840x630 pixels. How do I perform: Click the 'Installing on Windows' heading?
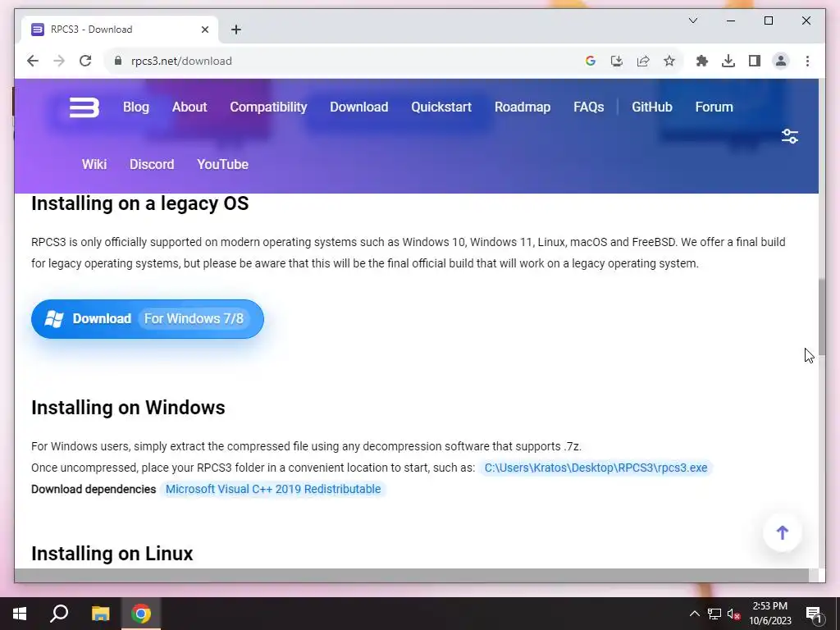[x=128, y=408]
